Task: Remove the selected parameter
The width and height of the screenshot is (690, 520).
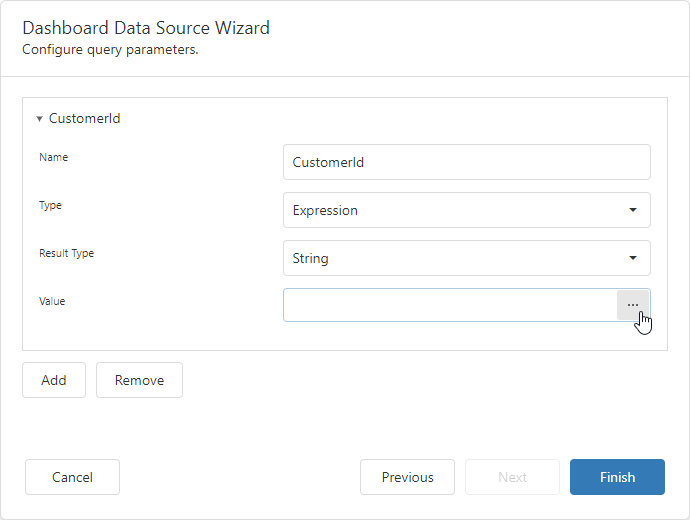Action: point(139,380)
